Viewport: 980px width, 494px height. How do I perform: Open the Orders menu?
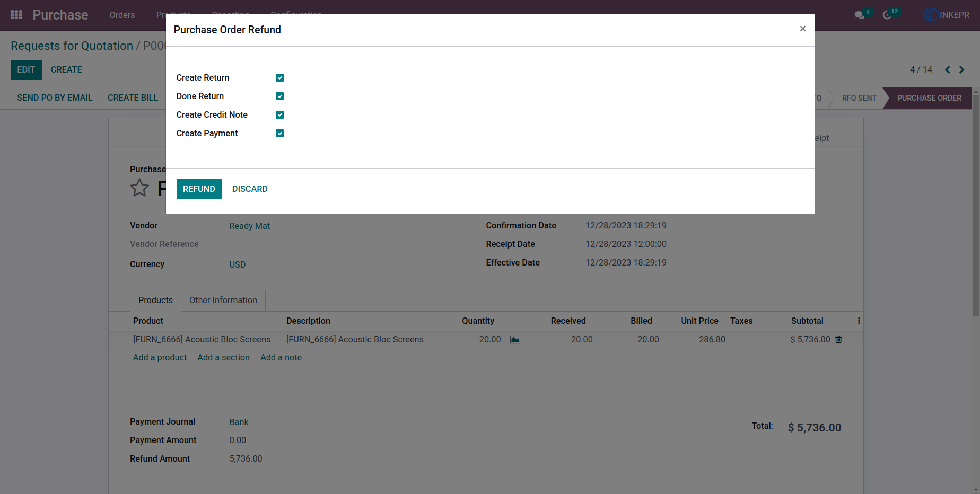coord(122,15)
